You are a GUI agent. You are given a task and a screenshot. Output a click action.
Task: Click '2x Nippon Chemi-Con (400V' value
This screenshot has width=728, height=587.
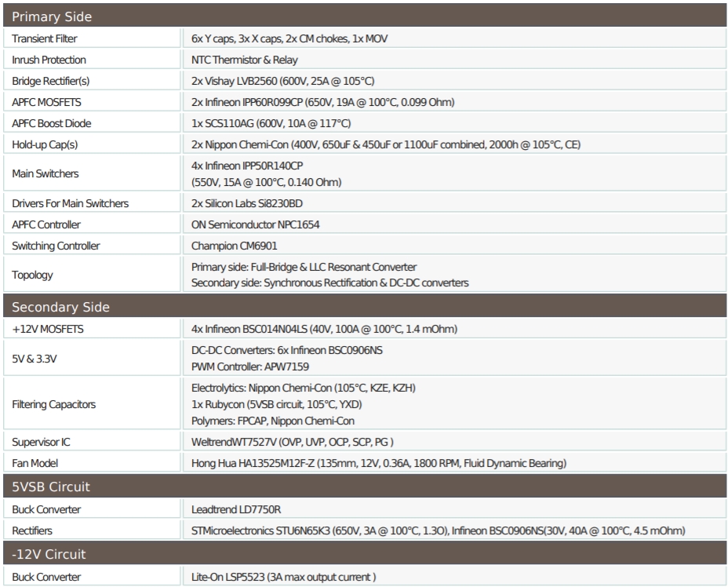[386, 144]
